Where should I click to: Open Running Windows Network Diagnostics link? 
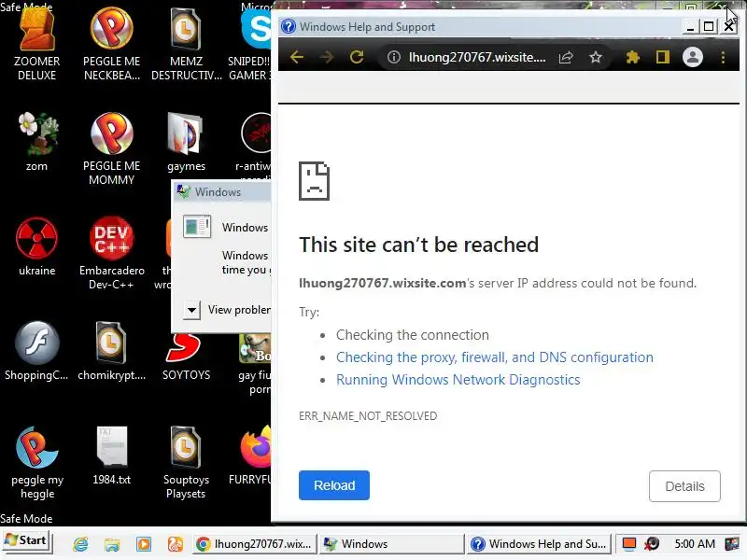click(458, 380)
